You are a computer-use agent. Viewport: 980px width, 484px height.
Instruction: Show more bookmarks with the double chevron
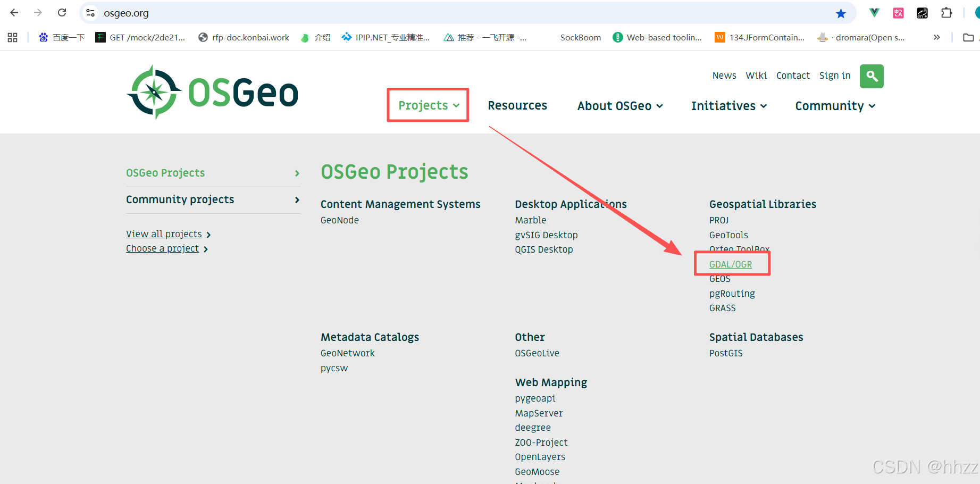tap(936, 37)
